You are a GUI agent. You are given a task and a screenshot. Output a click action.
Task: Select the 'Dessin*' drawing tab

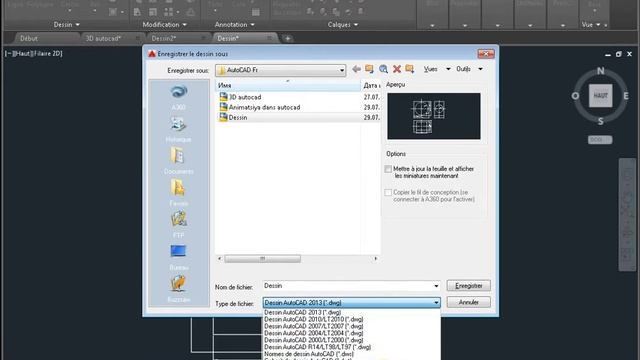(x=228, y=38)
